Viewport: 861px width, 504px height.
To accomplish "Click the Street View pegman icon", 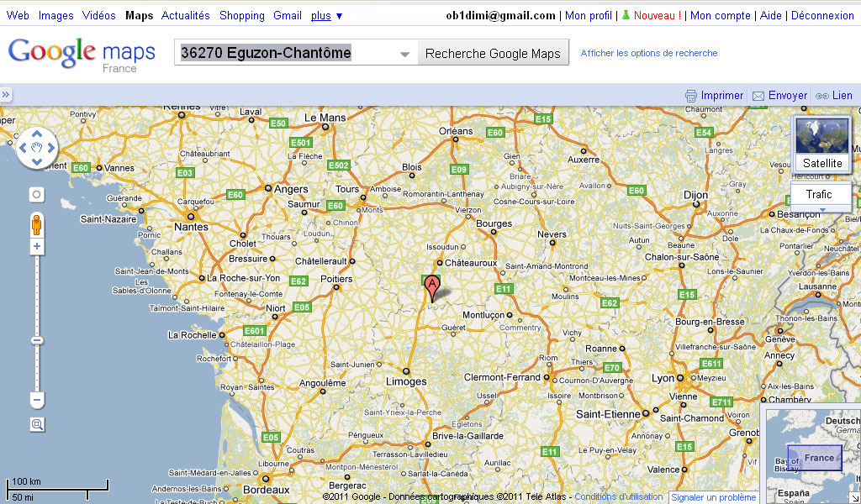I will pos(37,225).
